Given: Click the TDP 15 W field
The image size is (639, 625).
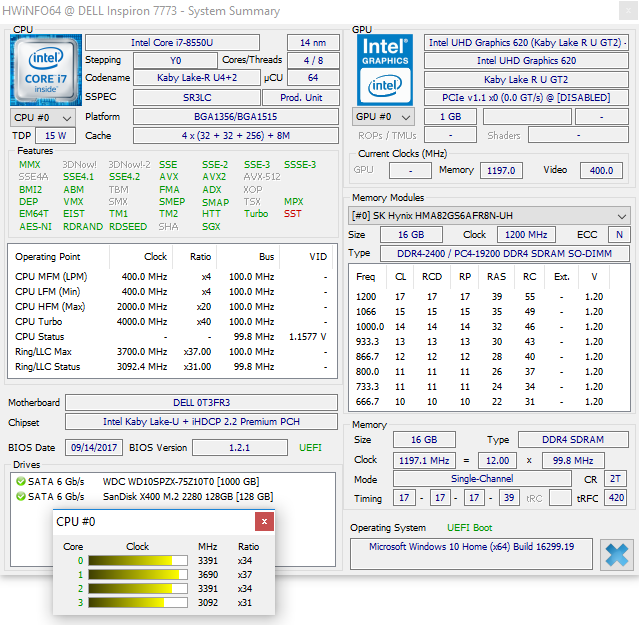Looking at the screenshot, I should tap(55, 136).
